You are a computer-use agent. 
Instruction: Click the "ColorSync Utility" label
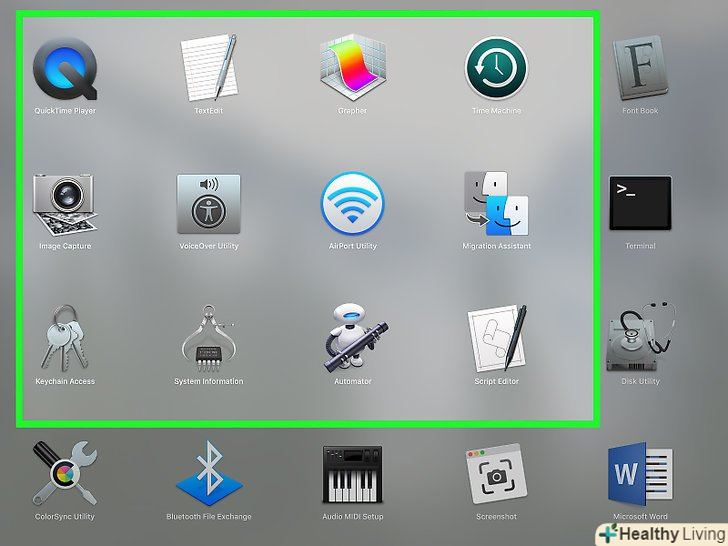point(65,516)
